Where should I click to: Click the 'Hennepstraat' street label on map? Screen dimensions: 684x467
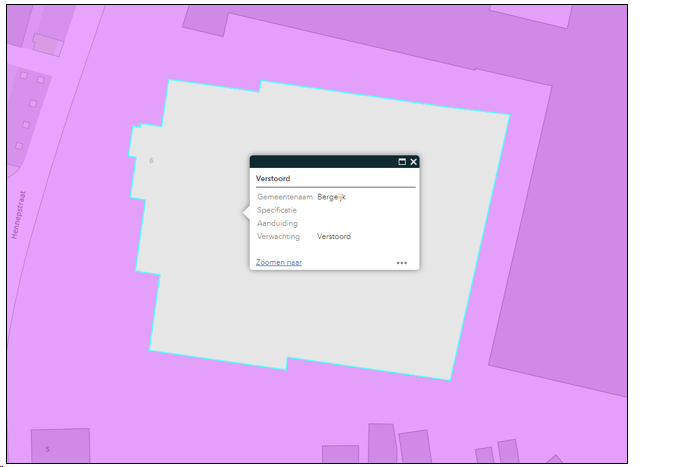[19, 215]
